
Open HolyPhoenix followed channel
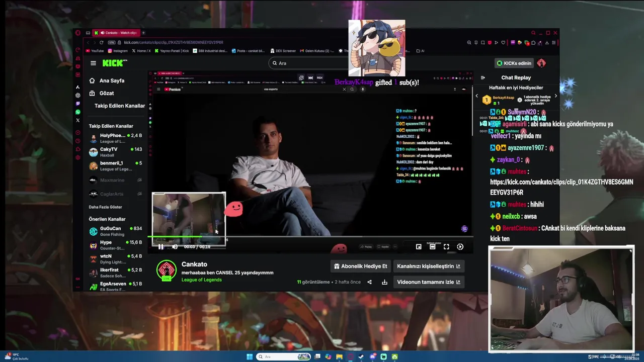point(116,138)
